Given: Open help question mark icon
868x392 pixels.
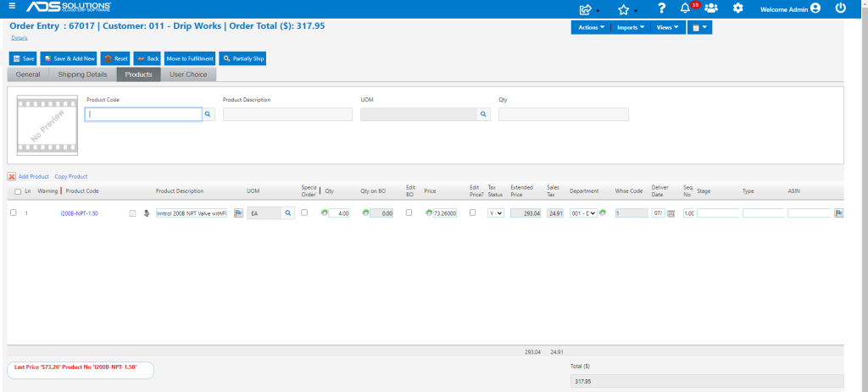Looking at the screenshot, I should (x=661, y=8).
